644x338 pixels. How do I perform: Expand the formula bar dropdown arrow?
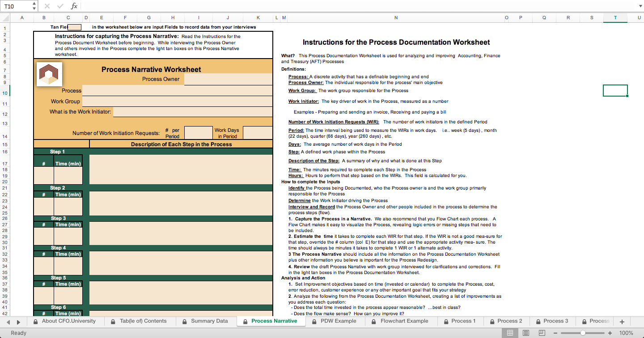(640, 6)
